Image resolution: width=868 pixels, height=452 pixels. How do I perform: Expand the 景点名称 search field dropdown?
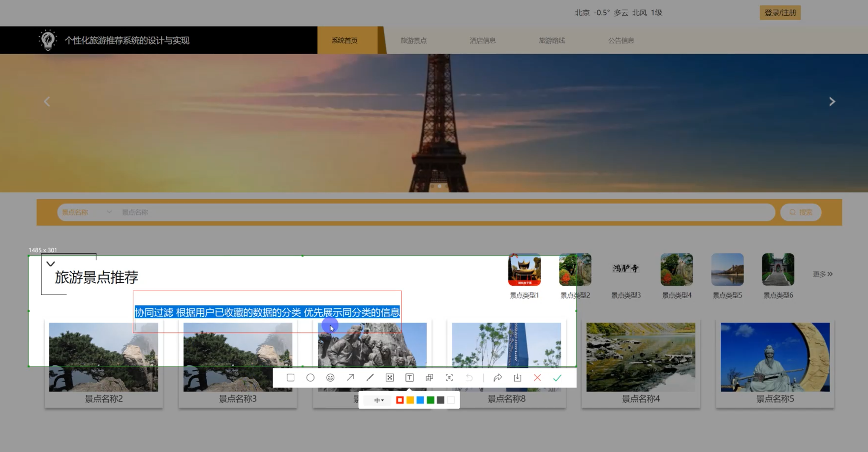[87, 212]
